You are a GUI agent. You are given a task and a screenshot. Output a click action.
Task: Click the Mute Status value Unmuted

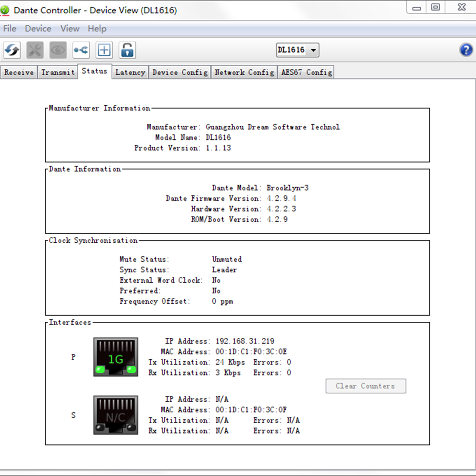pos(227,259)
